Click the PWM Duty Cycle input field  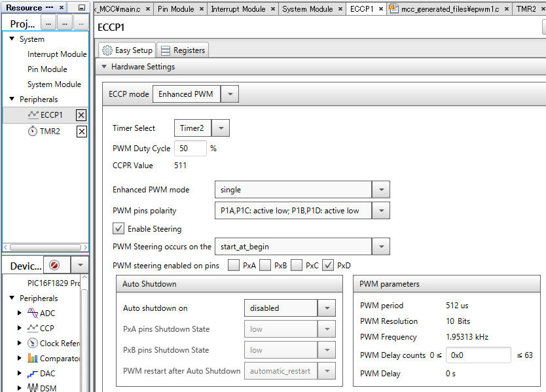pos(190,149)
